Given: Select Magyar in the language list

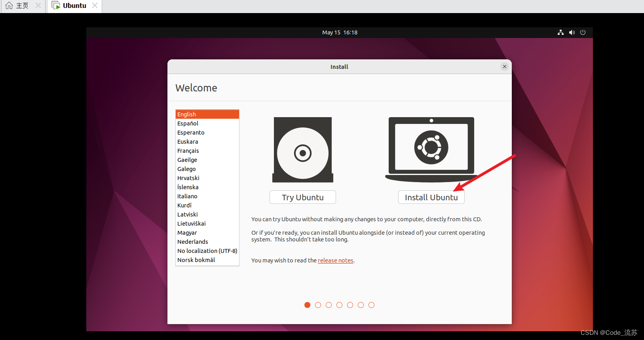Looking at the screenshot, I should tap(207, 233).
